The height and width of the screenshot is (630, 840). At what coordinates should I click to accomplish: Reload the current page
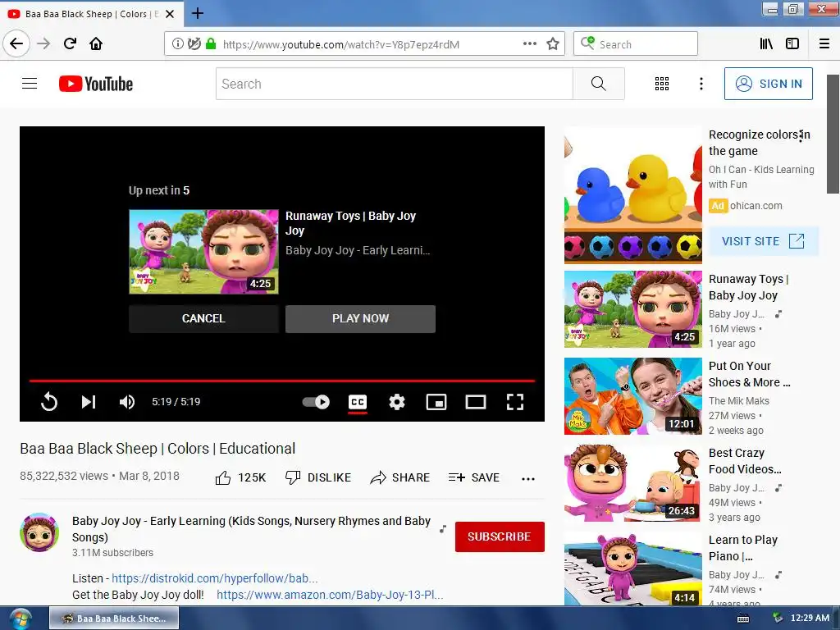70,43
